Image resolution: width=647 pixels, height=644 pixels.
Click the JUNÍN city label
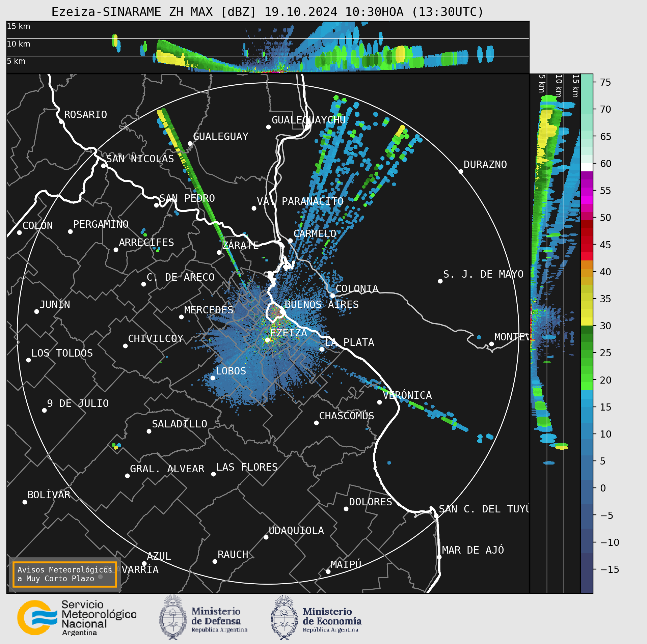click(55, 305)
